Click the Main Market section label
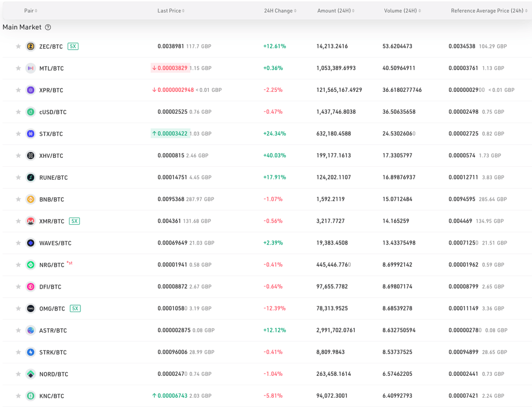This screenshot has width=532, height=407. coord(22,27)
